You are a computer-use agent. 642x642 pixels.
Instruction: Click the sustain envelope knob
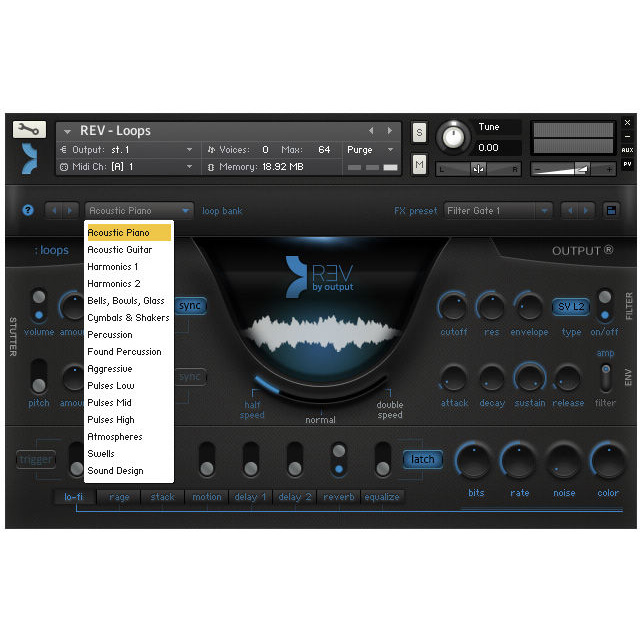(529, 378)
